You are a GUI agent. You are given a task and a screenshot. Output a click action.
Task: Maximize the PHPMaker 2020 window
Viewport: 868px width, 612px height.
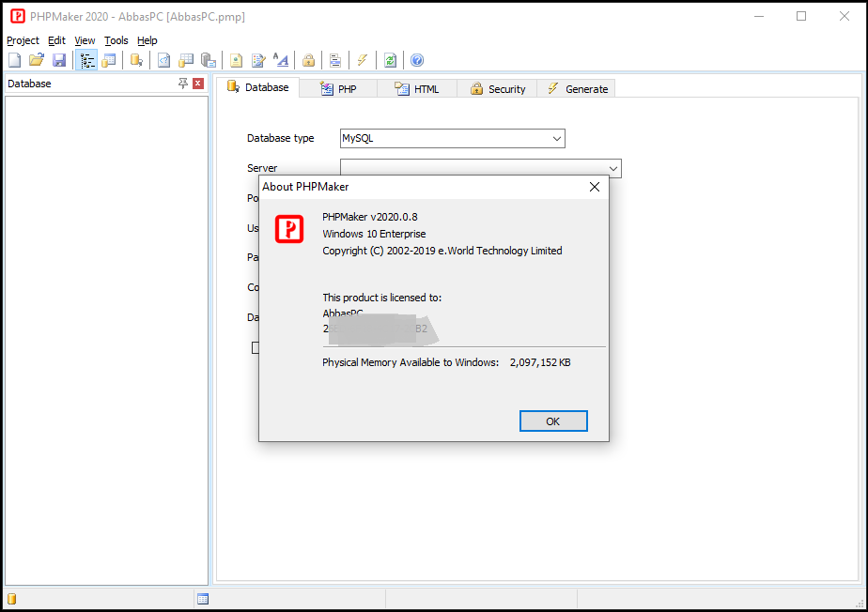click(801, 16)
